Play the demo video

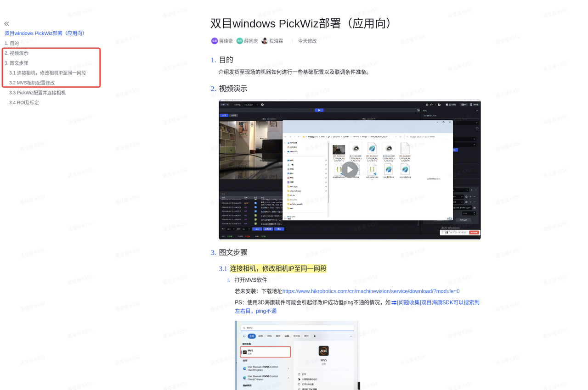(350, 169)
